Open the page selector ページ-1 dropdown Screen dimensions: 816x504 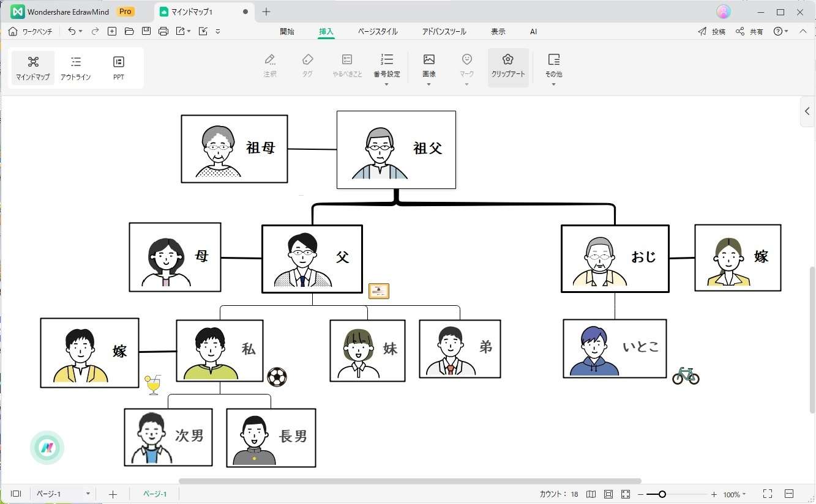(88, 494)
